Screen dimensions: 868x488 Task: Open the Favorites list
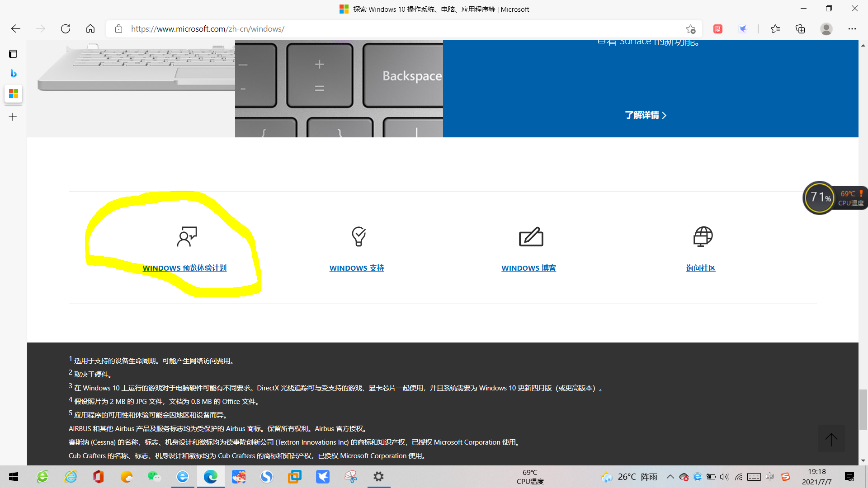pos(775,29)
